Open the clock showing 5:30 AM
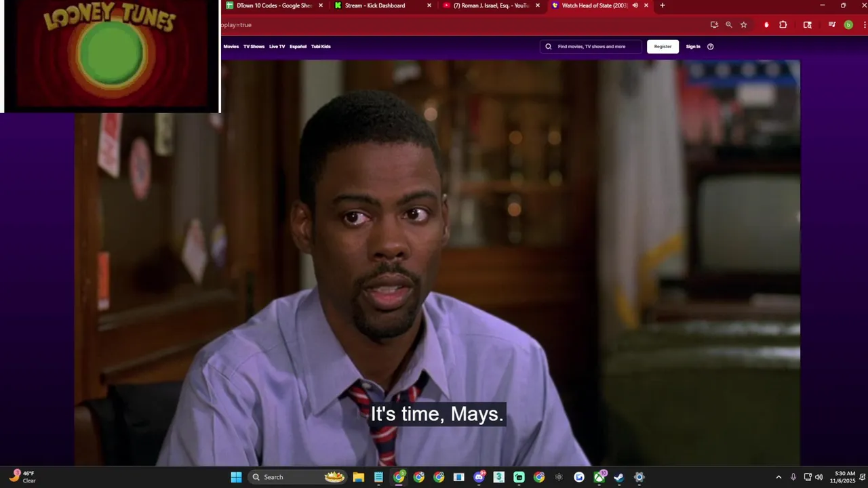This screenshot has height=488, width=868. tap(844, 477)
